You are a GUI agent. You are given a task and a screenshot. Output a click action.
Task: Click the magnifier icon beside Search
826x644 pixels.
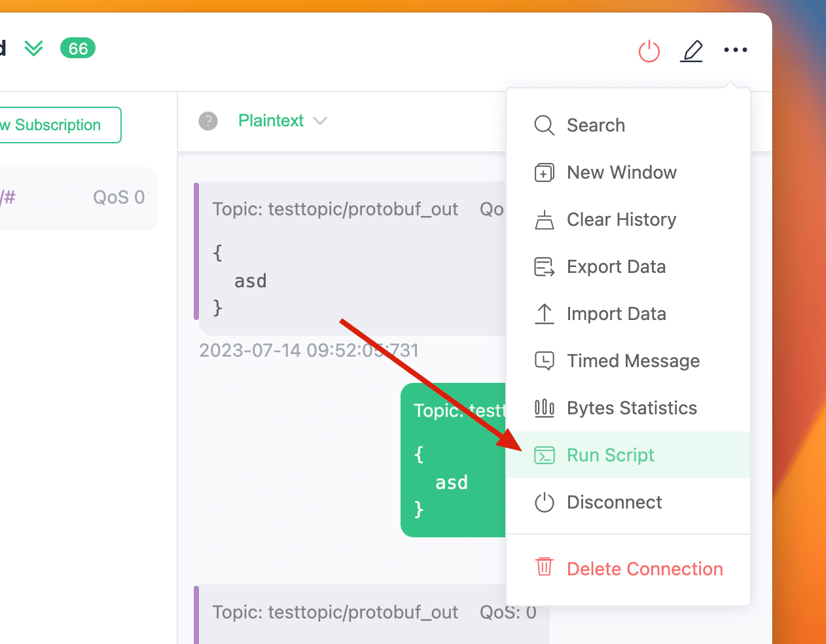[544, 125]
